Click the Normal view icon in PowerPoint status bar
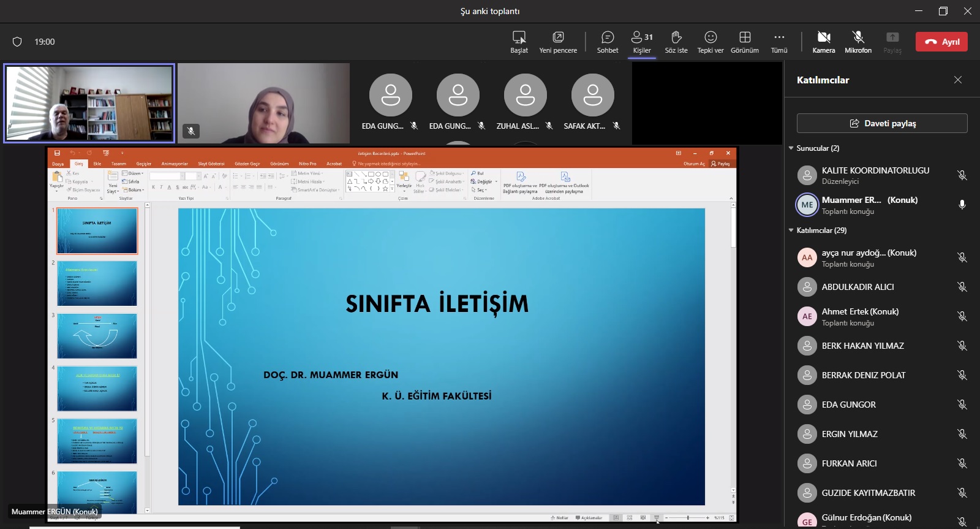Screen dimensions: 980x529 tap(616, 518)
